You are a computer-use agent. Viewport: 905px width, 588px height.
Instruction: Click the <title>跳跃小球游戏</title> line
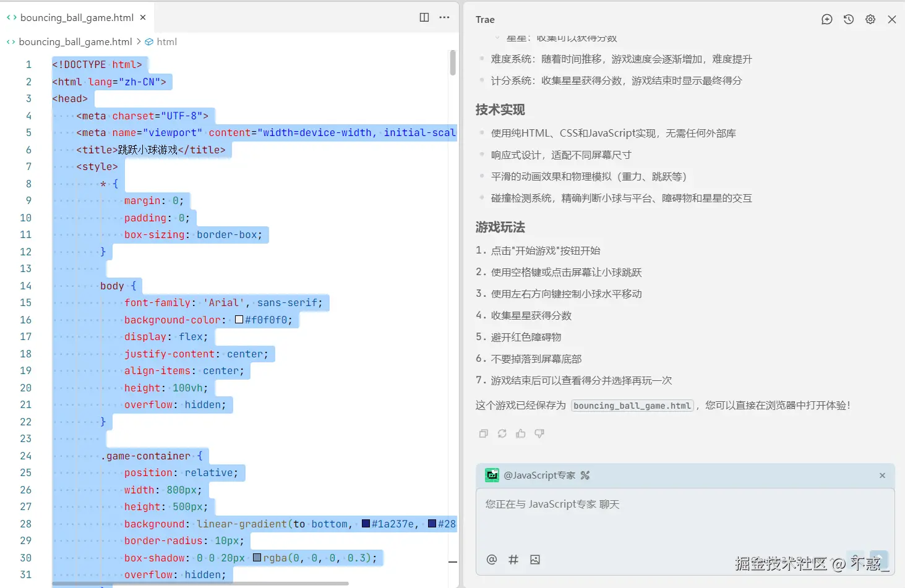tap(151, 150)
